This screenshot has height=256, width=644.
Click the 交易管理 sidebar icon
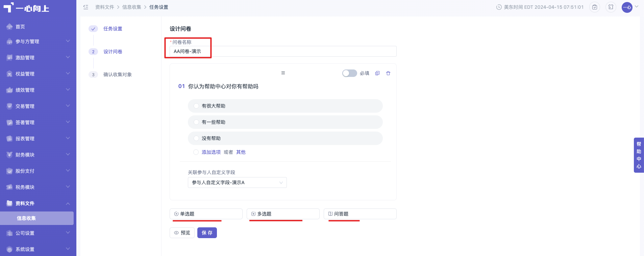[9, 106]
